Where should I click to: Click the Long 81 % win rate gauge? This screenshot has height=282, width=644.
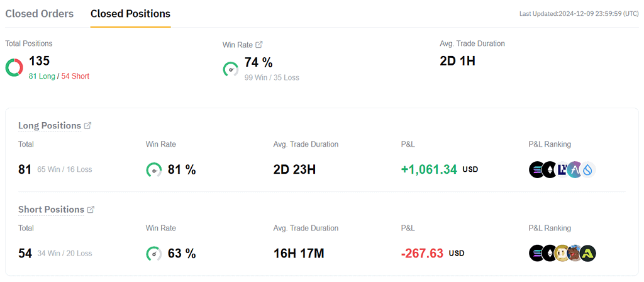click(154, 170)
